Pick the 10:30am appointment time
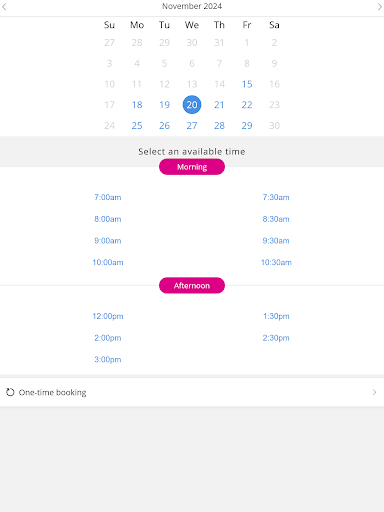The height and width of the screenshot is (512, 384). [276, 262]
